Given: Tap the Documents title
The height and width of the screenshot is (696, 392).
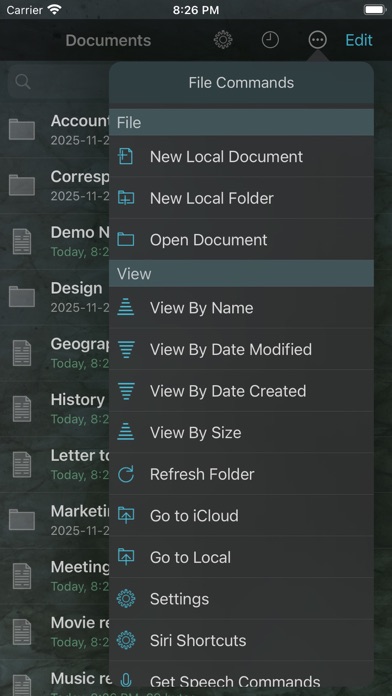Looking at the screenshot, I should 108,40.
